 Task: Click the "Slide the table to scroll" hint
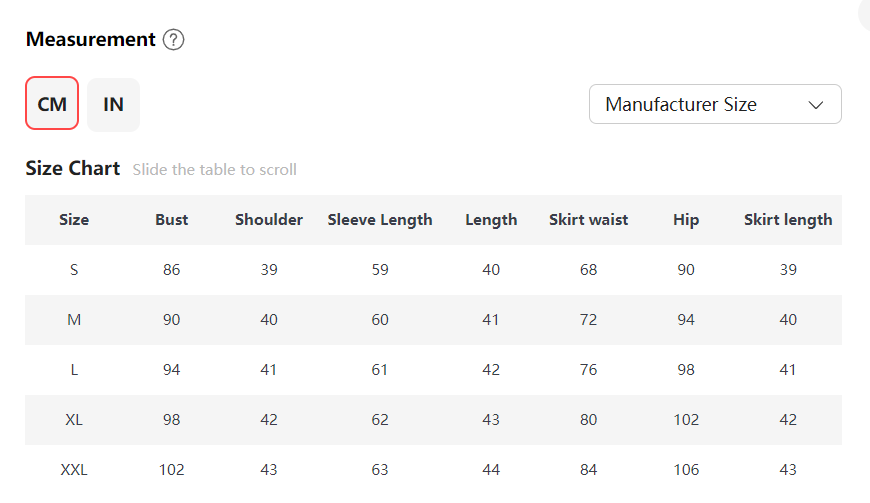[215, 170]
